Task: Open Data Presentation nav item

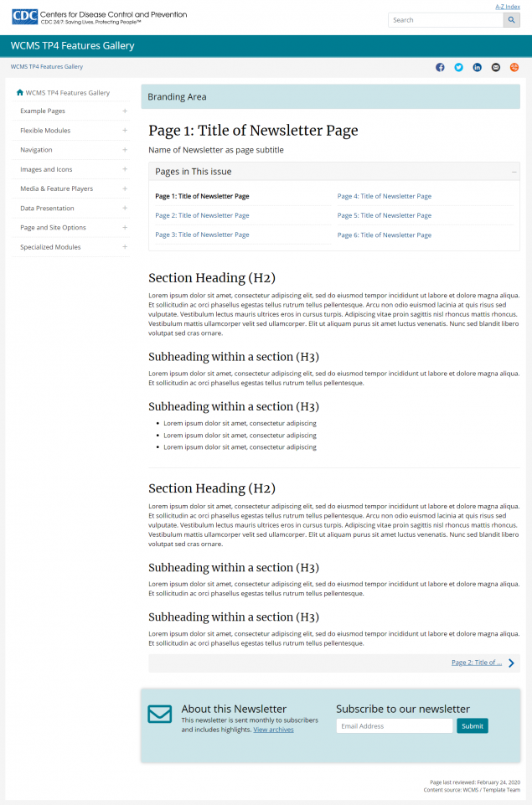Action: (x=47, y=208)
